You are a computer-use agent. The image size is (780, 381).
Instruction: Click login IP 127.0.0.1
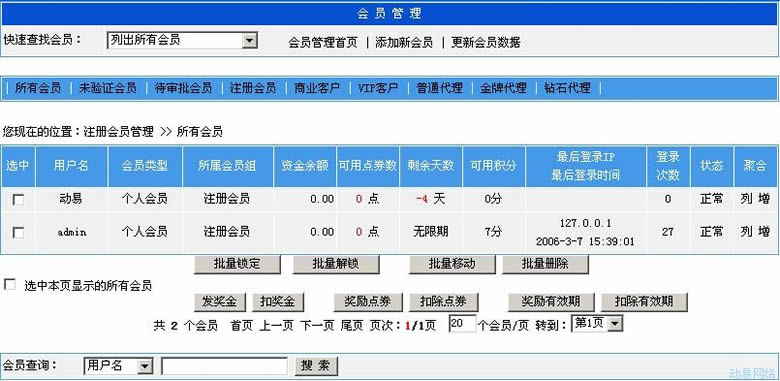(x=585, y=223)
